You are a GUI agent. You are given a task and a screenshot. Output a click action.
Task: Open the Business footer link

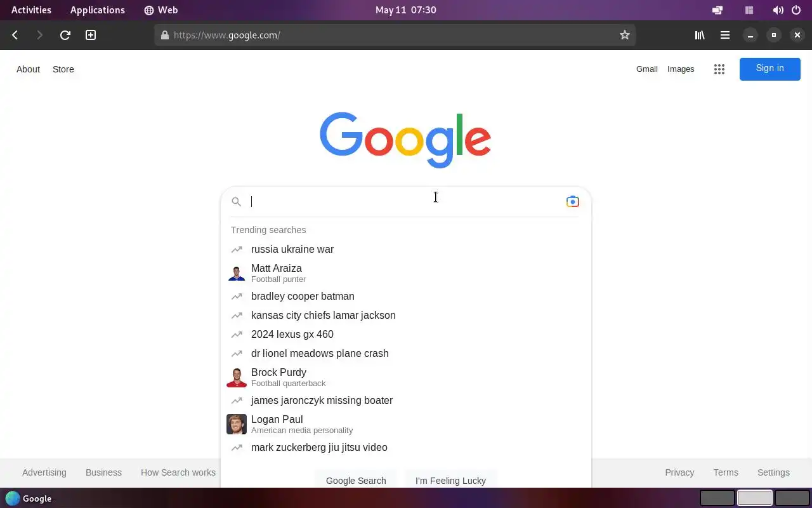click(x=103, y=472)
